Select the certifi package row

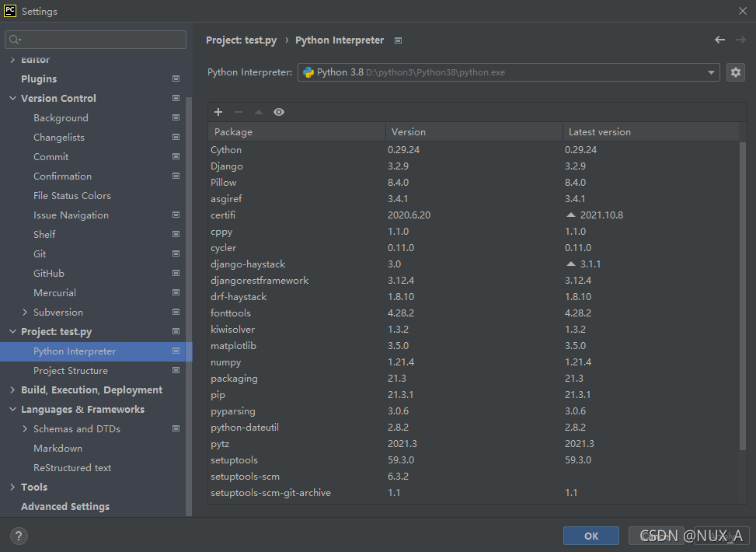click(x=473, y=215)
